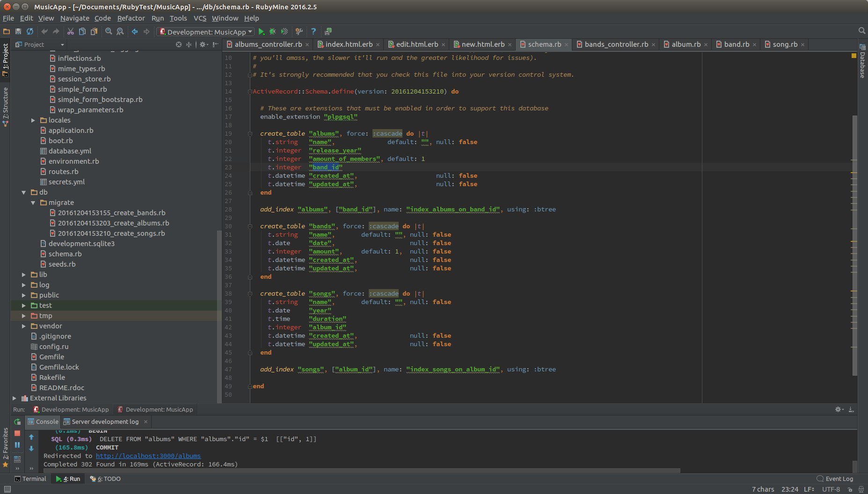Open Settings using the wrench icon
Viewport: 868px width, 494px height.
click(299, 31)
